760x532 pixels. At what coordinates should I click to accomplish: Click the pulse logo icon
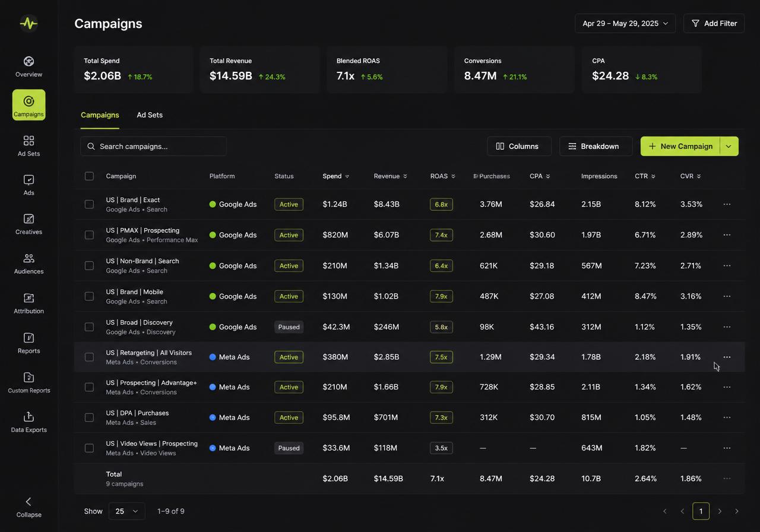(x=28, y=23)
